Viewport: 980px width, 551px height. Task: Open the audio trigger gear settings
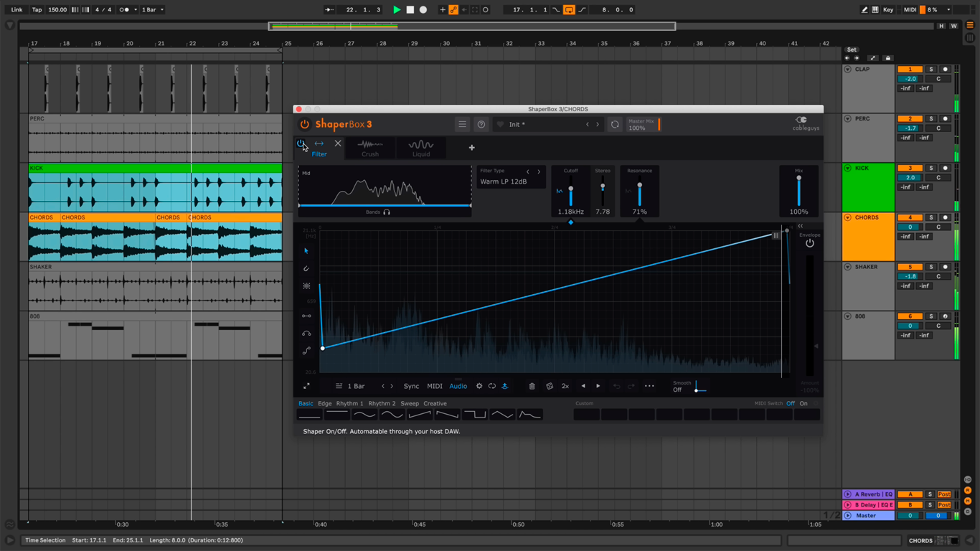[x=479, y=386]
